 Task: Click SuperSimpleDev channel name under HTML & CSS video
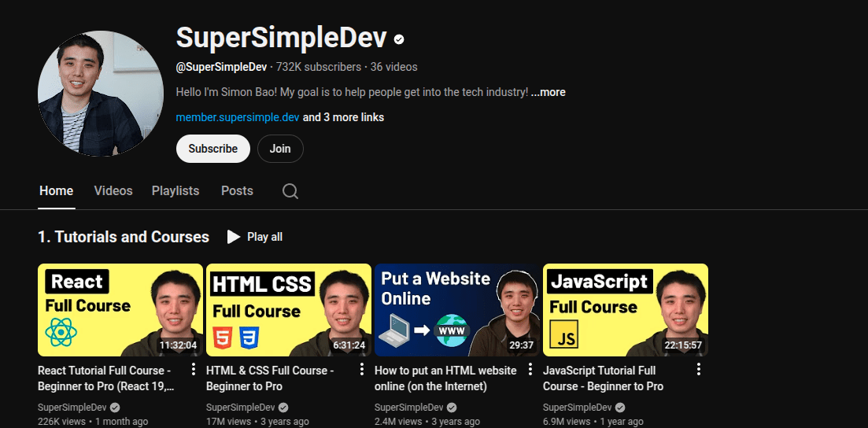click(240, 408)
